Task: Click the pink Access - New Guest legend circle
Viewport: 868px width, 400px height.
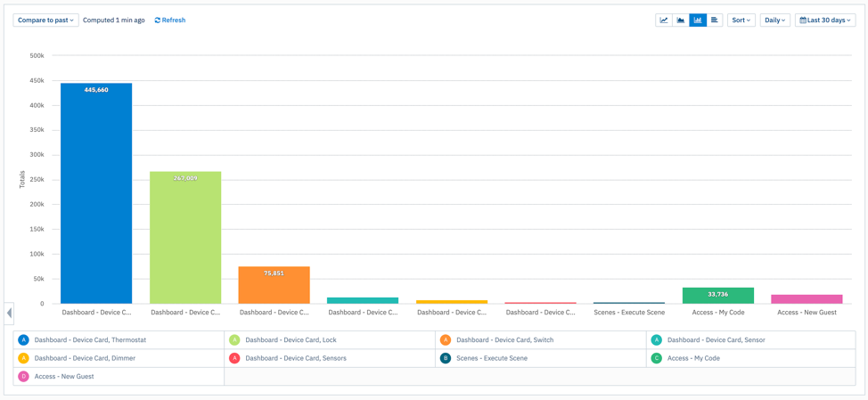Action: click(x=24, y=377)
